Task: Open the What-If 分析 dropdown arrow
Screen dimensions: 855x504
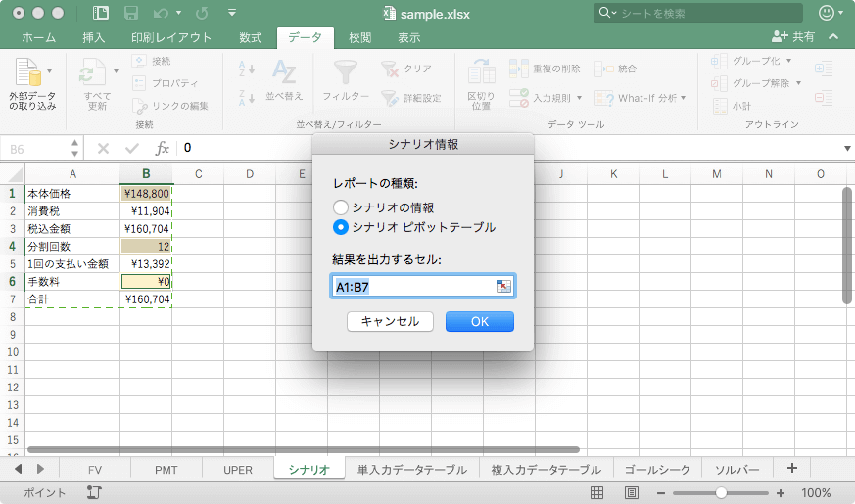Action: (x=684, y=98)
